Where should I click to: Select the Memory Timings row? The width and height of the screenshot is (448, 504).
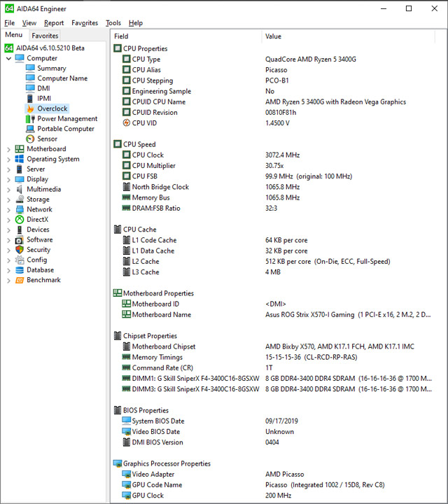click(x=277, y=357)
